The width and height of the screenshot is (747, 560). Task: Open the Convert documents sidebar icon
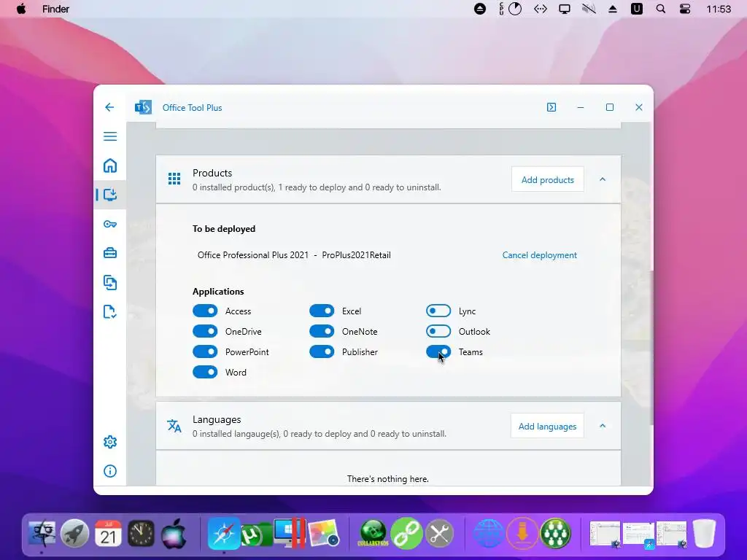click(x=110, y=282)
